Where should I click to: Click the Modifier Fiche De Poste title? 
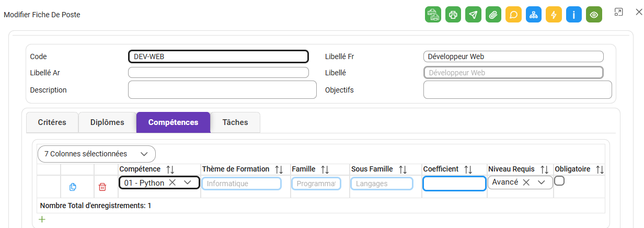tap(42, 15)
